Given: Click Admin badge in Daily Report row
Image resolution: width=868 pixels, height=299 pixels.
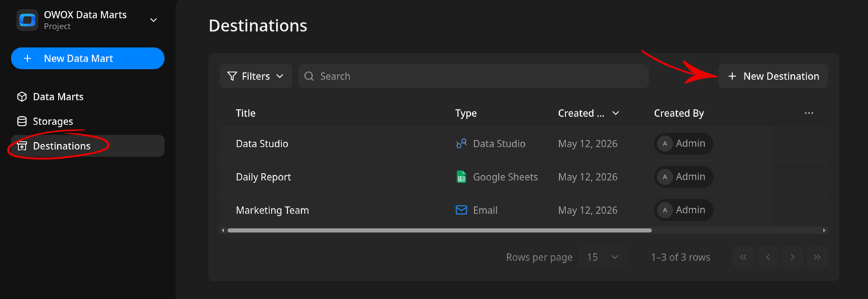Looking at the screenshot, I should (x=684, y=176).
